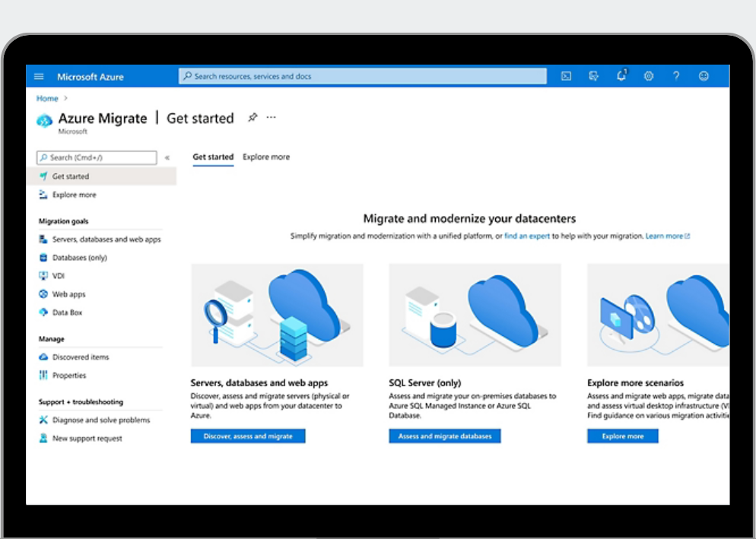The width and height of the screenshot is (756, 539).
Task: Click the SQL Server (only) illustration
Action: pyautogui.click(x=475, y=315)
